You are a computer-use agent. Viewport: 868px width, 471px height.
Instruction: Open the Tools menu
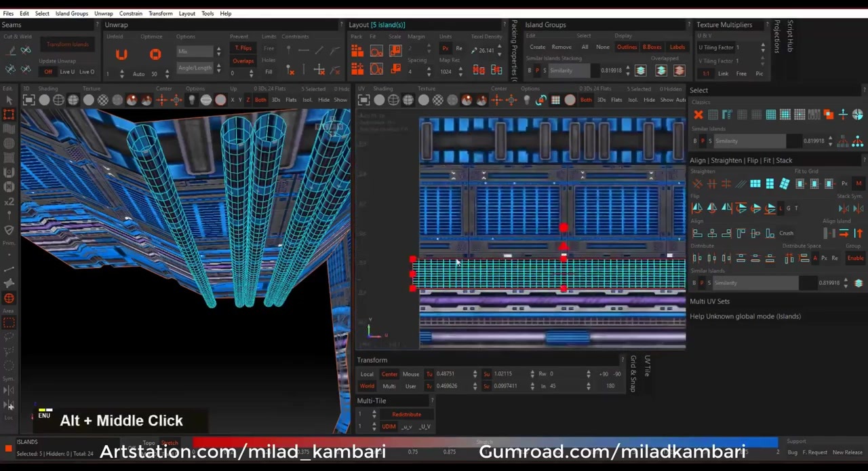[x=208, y=14]
